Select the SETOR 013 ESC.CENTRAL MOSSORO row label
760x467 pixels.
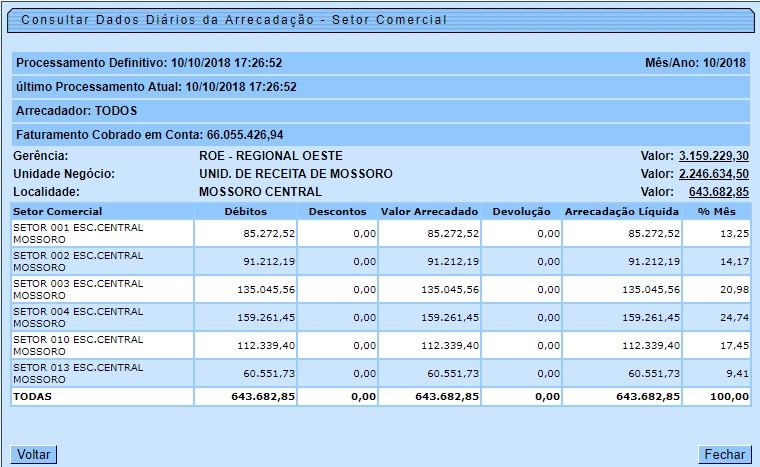(x=78, y=373)
